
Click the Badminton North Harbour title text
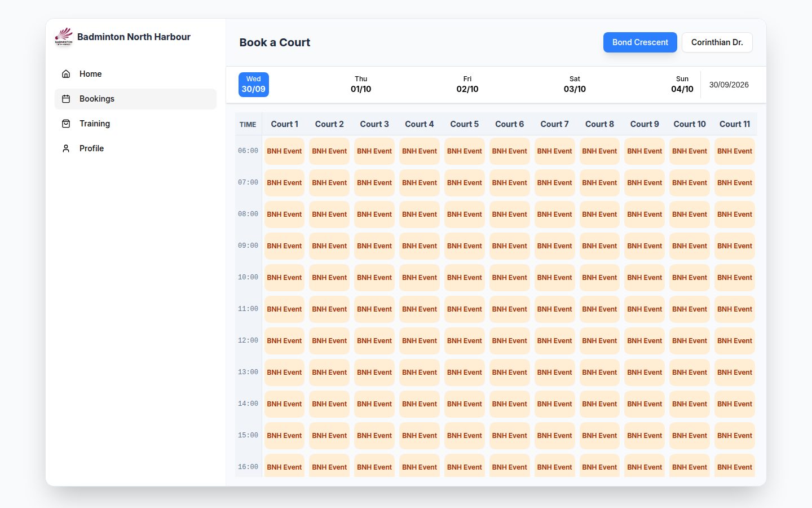(x=134, y=37)
